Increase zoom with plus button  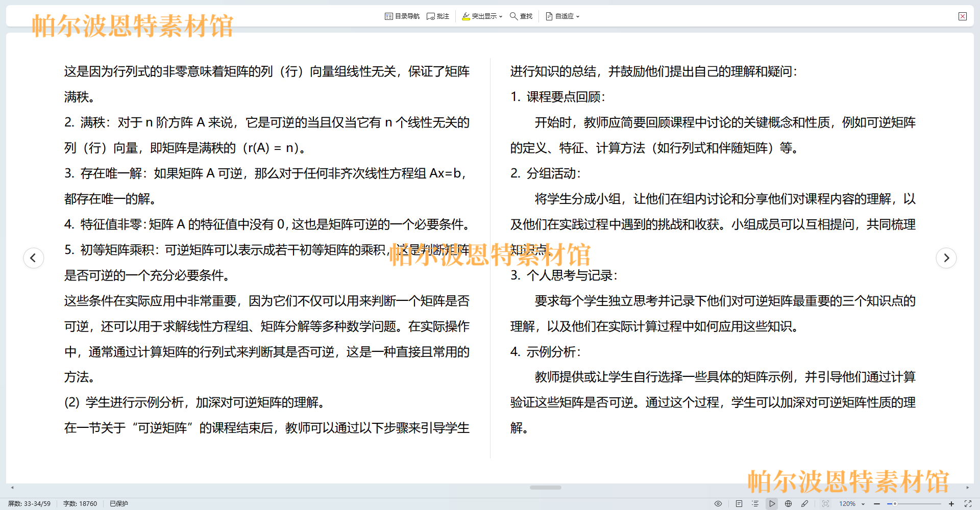(951, 503)
